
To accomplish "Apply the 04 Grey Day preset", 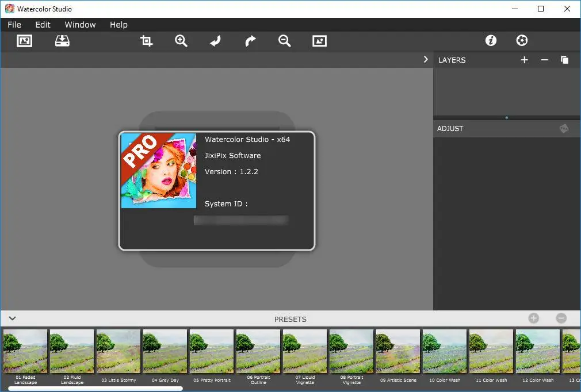I will 165,357.
